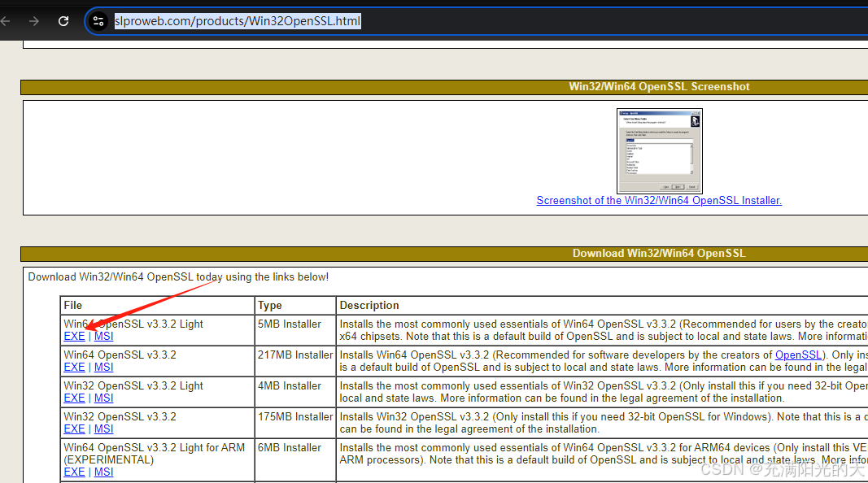Download Win64 OpenSSL Light for ARM MSI
Viewport: 868px width, 483px height.
click(103, 472)
